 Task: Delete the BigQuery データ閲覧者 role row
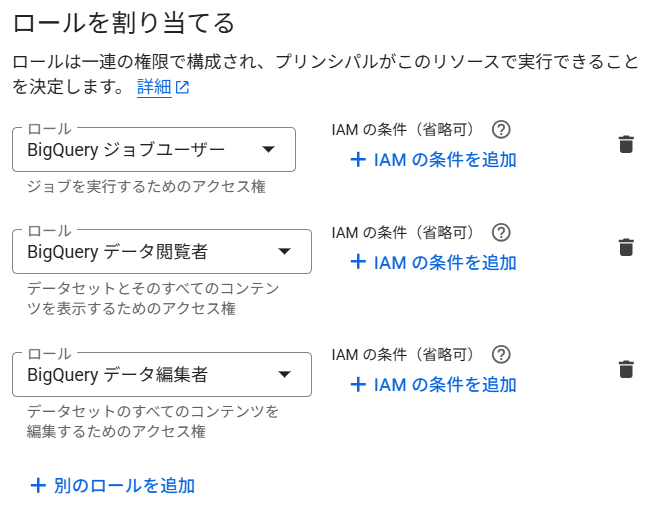click(x=626, y=247)
